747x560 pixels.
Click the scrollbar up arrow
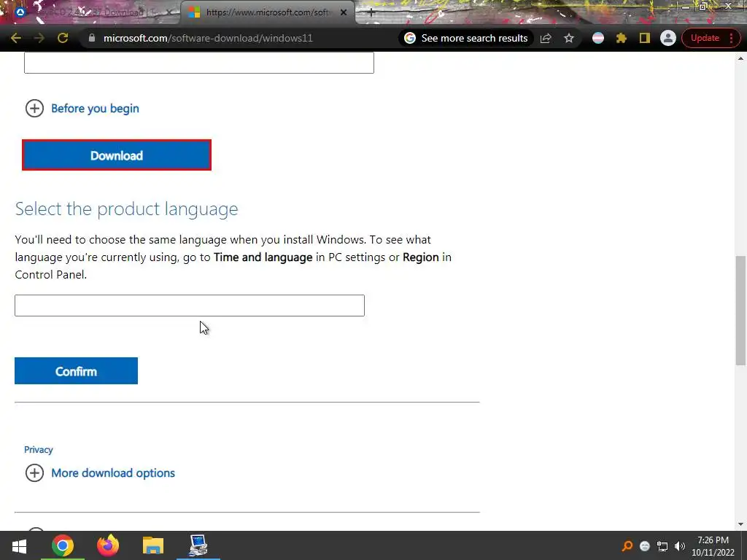[x=740, y=58]
